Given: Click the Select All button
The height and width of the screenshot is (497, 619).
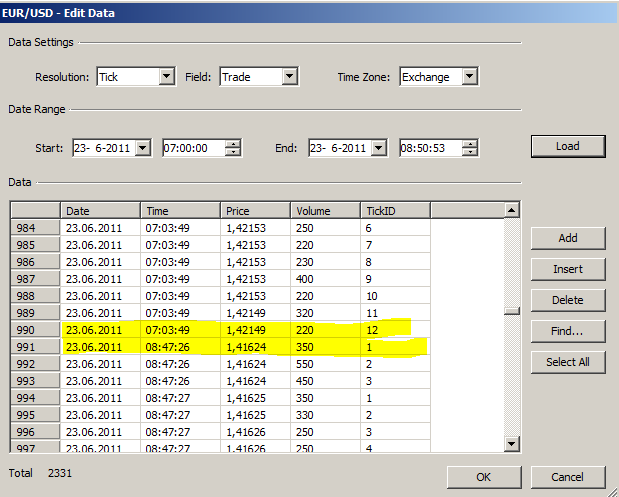Looking at the screenshot, I should point(568,362).
